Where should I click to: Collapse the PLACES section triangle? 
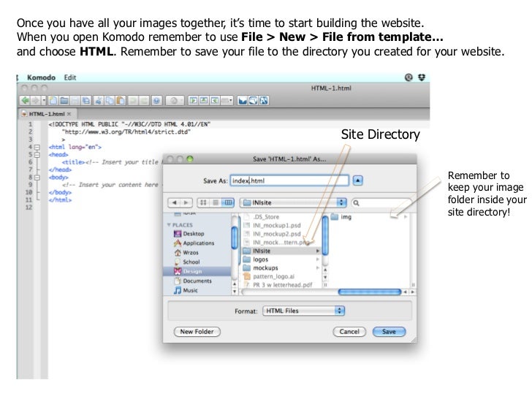point(169,224)
